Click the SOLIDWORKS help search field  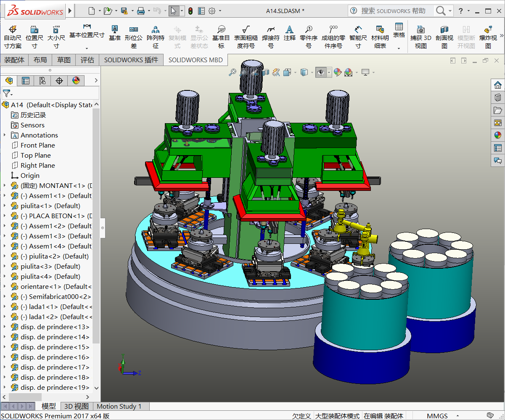397,11
